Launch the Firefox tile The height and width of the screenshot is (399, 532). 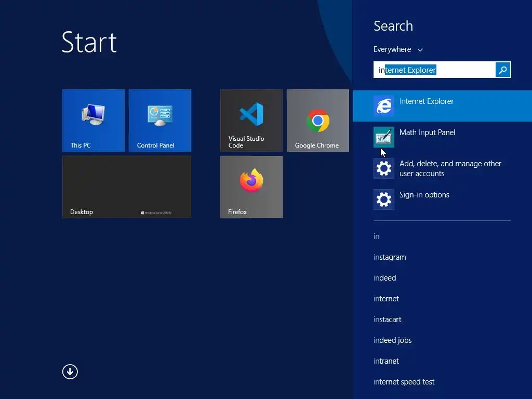[x=251, y=187]
